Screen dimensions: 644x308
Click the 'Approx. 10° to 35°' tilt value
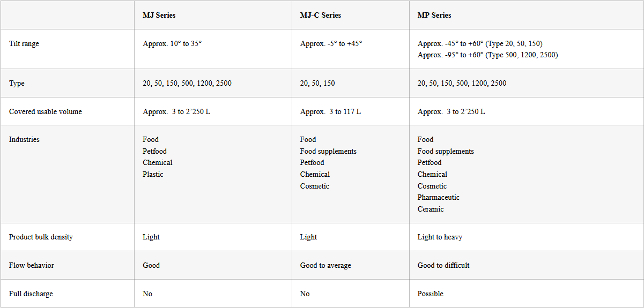point(172,44)
